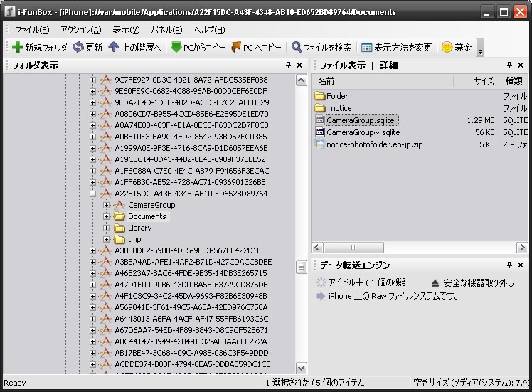
Task: Click scroll up arrow in folder tree
Action: pos(302,80)
